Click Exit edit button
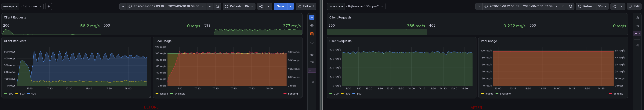This screenshot has width=644, height=110. click(306, 6)
